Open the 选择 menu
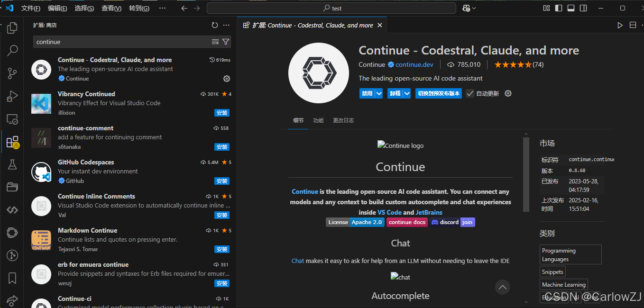 coord(84,8)
